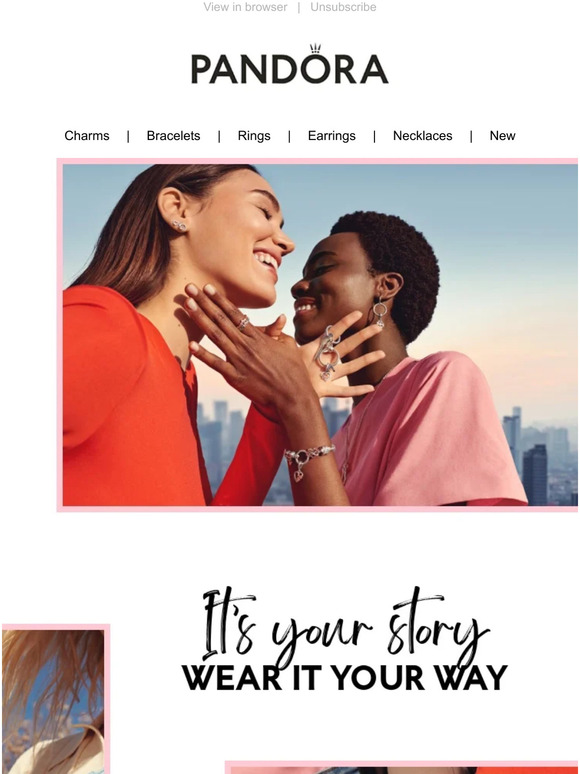Open the Charms category

[x=87, y=136]
